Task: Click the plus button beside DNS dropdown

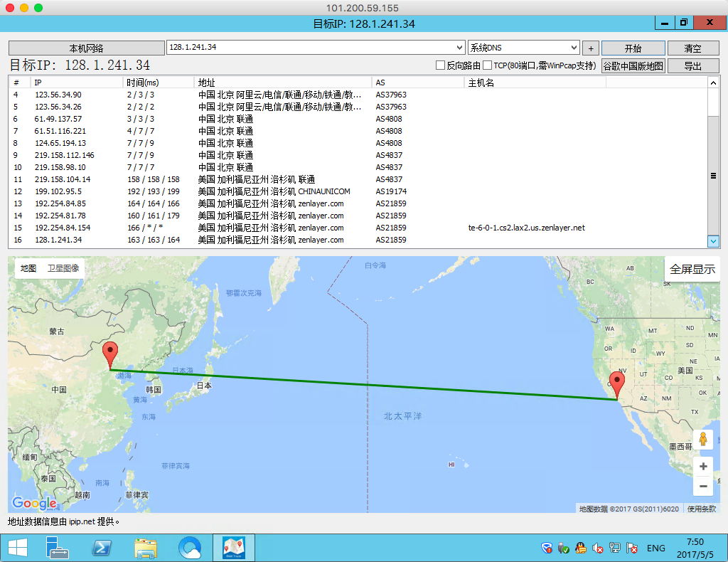Action: (x=590, y=48)
